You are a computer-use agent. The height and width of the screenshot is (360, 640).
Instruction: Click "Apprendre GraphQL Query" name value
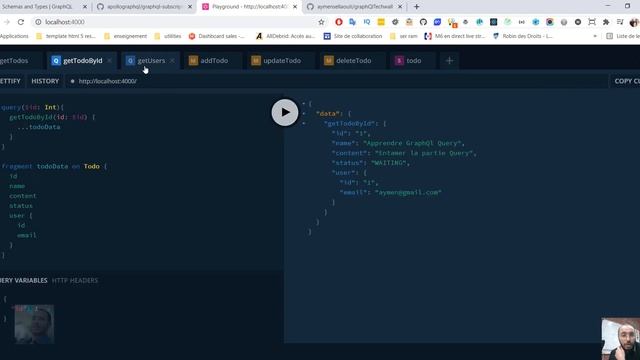click(412, 143)
